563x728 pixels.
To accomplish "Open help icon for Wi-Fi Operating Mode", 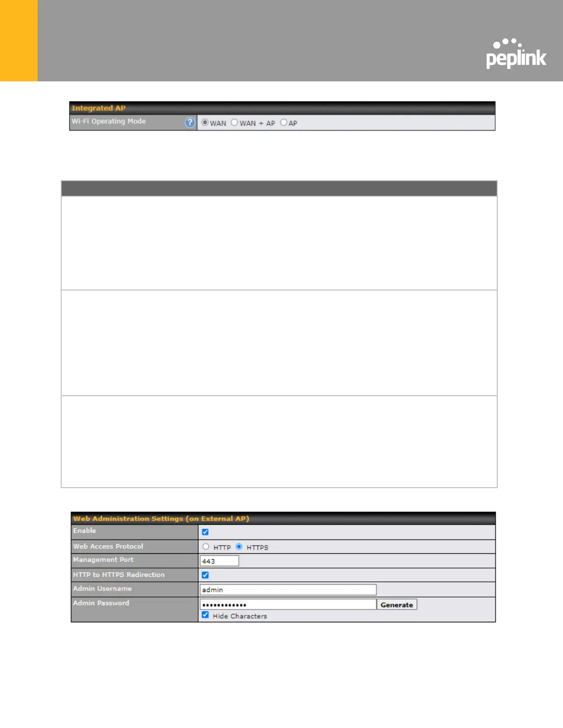I will click(x=190, y=123).
